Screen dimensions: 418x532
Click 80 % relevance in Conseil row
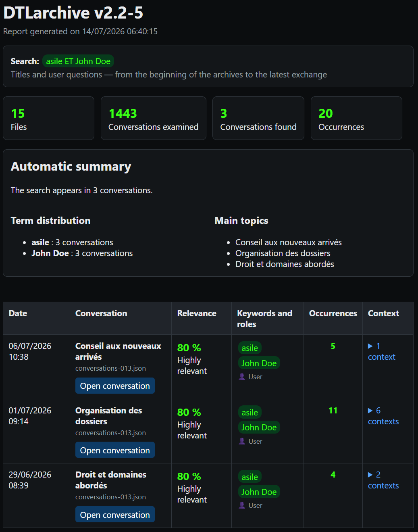(189, 348)
